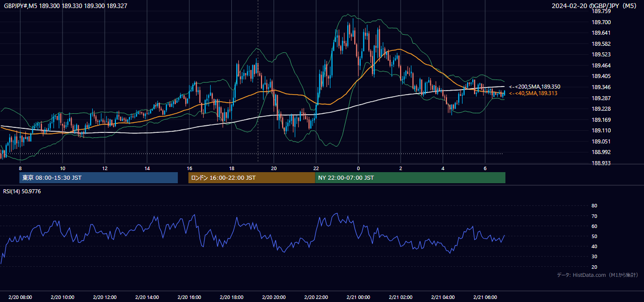Click the bottom time label 2/21 02:00

tap(400, 297)
